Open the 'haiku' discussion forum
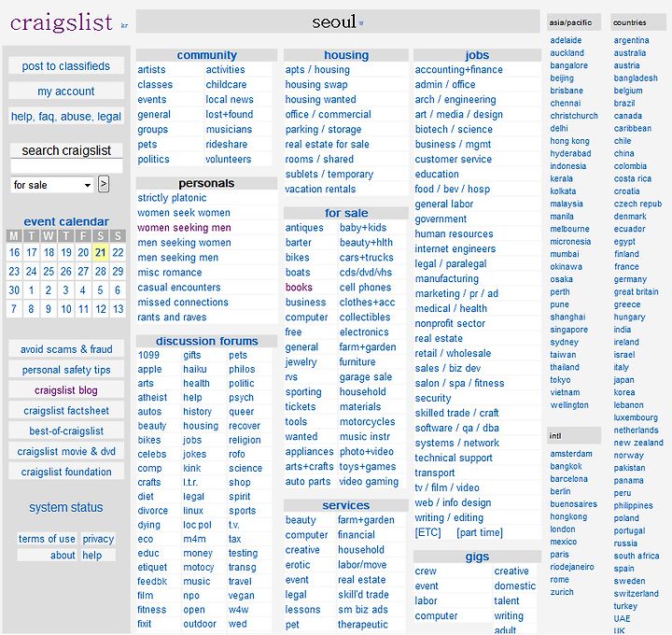The height and width of the screenshot is (635, 672). point(195,369)
